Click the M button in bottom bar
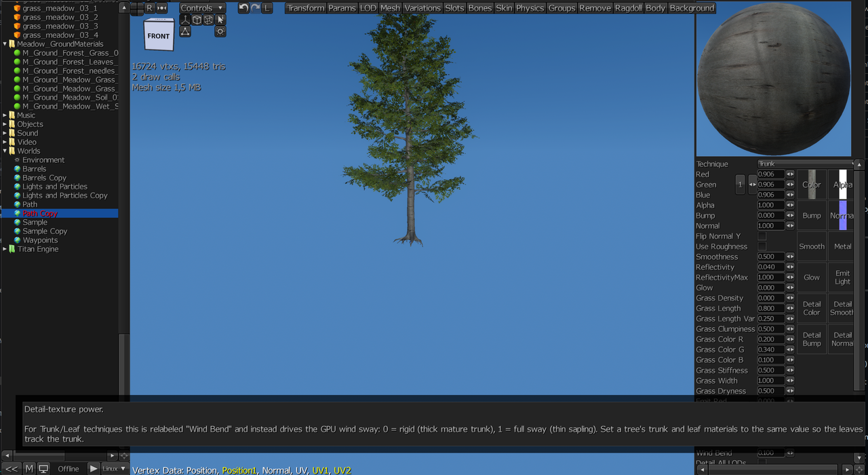This screenshot has height=475, width=868. coord(29,468)
